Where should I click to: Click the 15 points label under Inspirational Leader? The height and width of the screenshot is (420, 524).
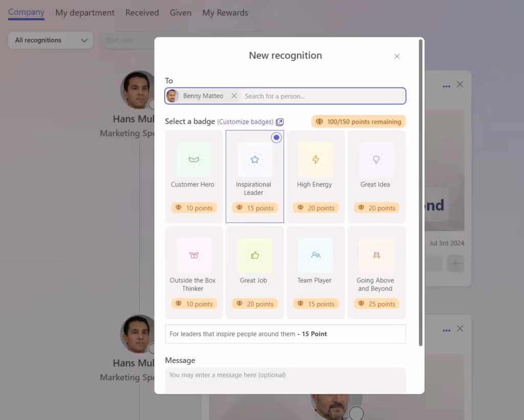click(x=255, y=208)
